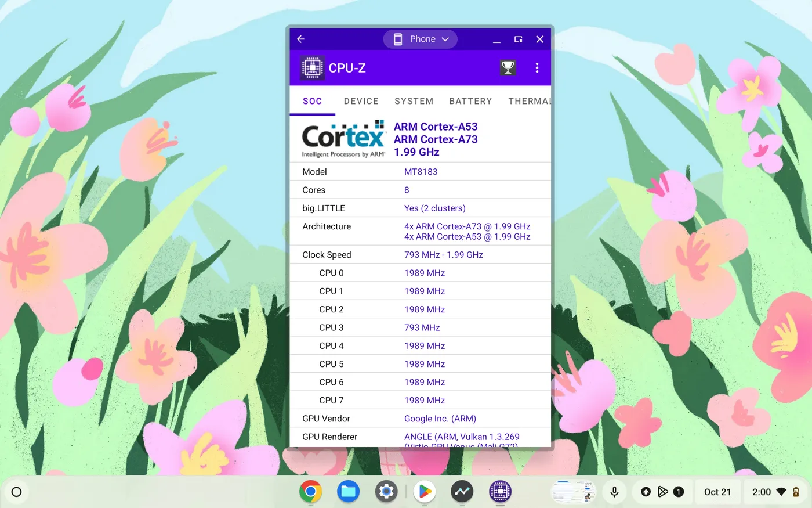Screen dimensions: 812x508
Task: Click the Cortex logo image
Action: (344, 139)
